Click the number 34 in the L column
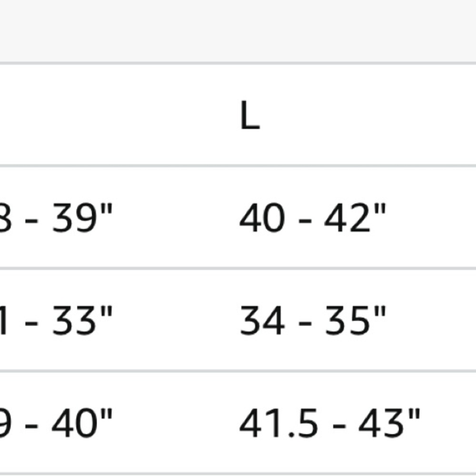The height and width of the screenshot is (476, 476). 262,320
